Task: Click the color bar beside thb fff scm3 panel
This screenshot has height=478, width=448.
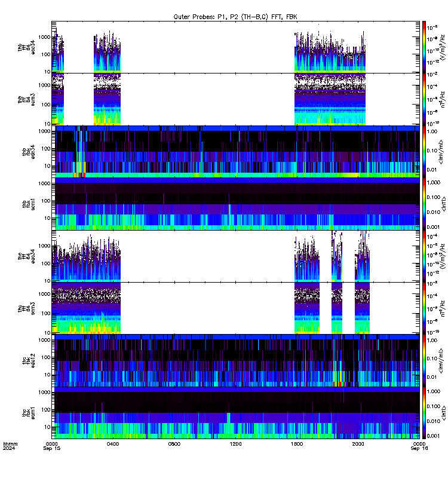Action: pos(424,99)
